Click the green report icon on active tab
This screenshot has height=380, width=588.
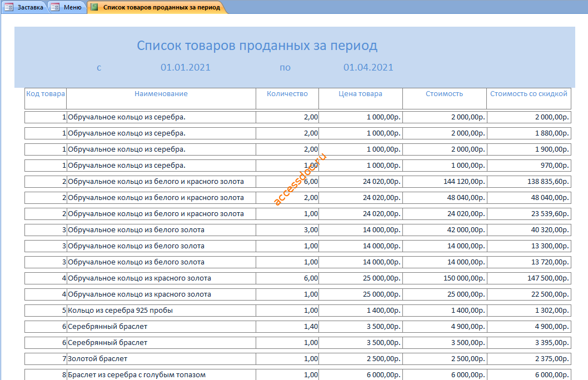(94, 7)
